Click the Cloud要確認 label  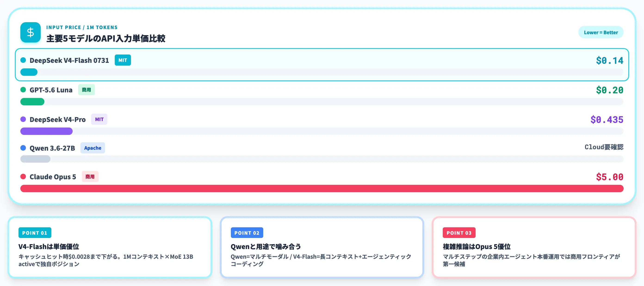click(604, 147)
